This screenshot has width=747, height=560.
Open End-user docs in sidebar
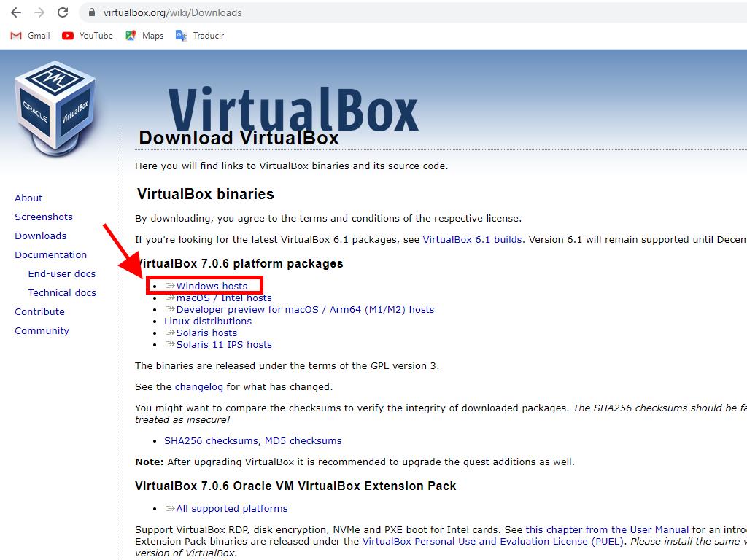pos(62,274)
